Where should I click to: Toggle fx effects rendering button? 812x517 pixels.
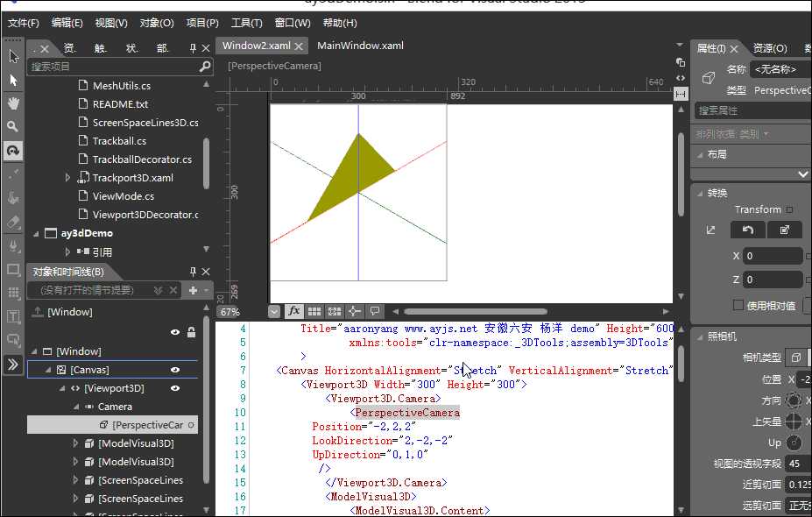(294, 311)
